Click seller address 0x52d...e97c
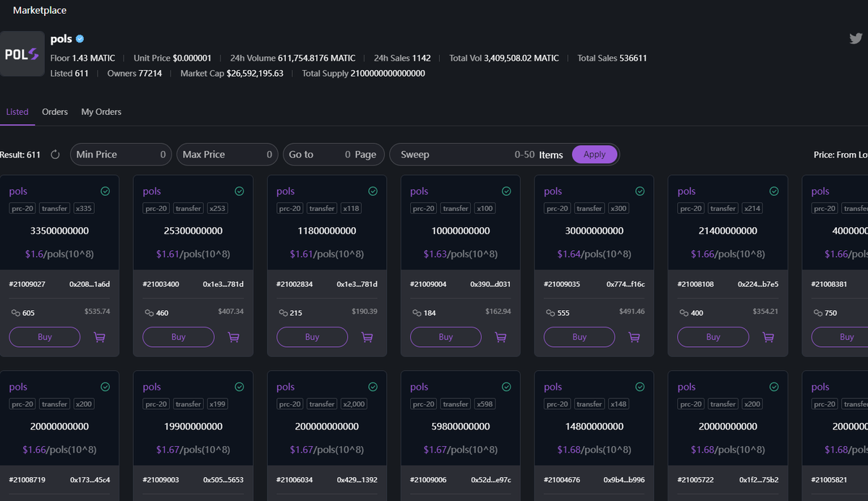Screen dimensions: 868x501 tap(490, 479)
